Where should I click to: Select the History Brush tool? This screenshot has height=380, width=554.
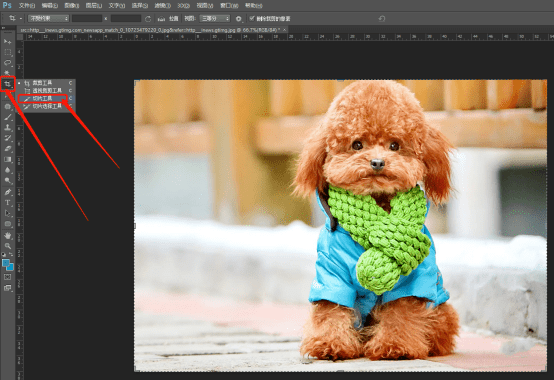click(7, 138)
